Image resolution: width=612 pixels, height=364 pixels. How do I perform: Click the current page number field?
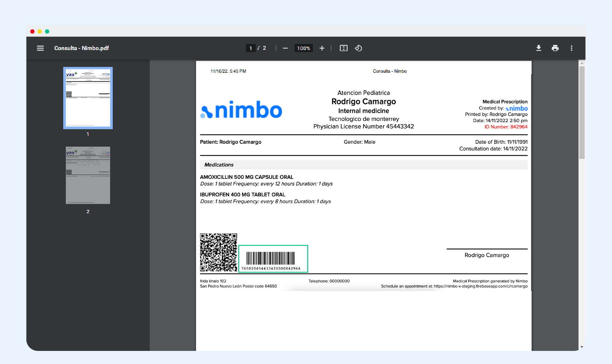click(251, 48)
